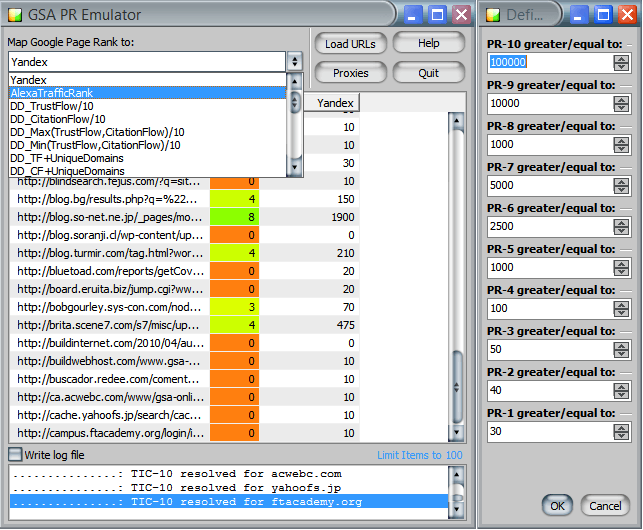Image resolution: width=643 pixels, height=530 pixels.
Task: Select AlexaTrafficRank in the dropdown list
Action: [147, 93]
